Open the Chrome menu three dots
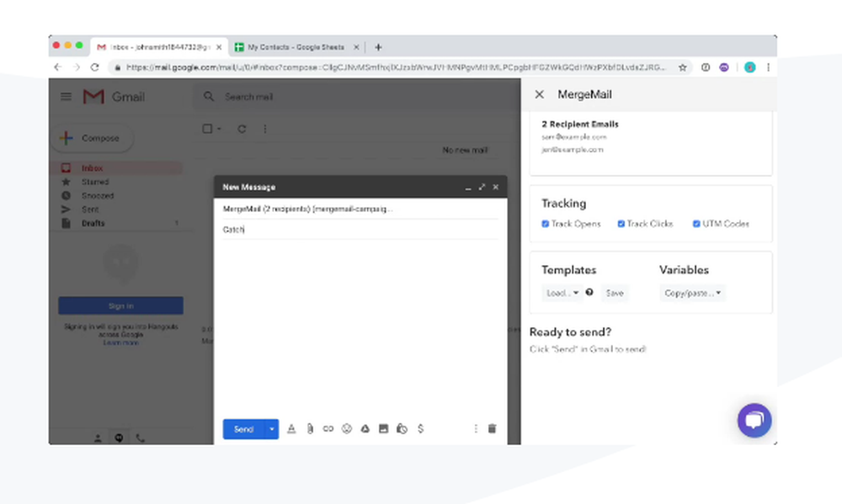Screen dimensions: 842x504 tap(768, 67)
